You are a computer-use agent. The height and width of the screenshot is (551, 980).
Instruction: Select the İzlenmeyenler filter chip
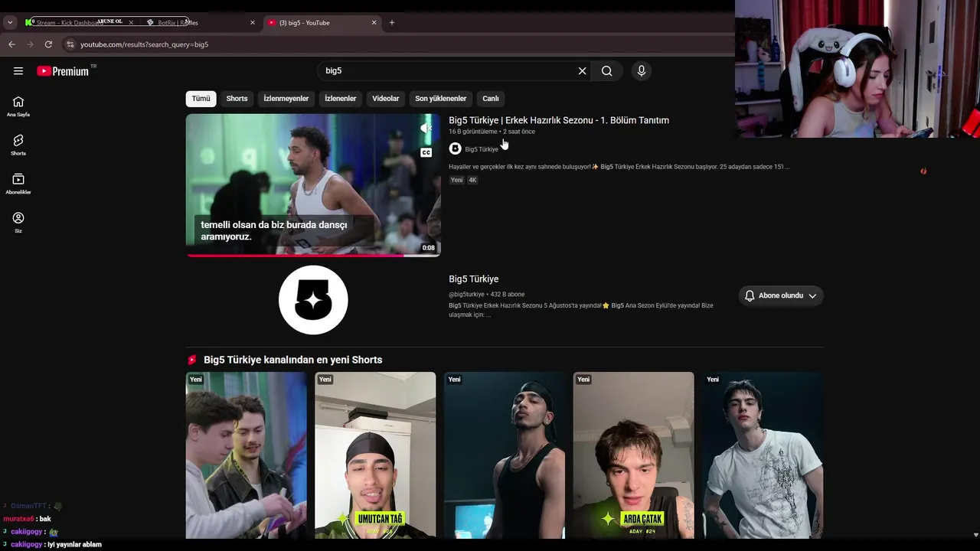click(x=286, y=99)
